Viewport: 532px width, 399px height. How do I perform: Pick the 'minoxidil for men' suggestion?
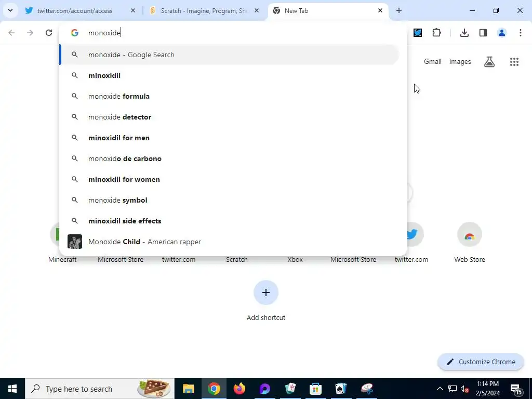click(229, 138)
